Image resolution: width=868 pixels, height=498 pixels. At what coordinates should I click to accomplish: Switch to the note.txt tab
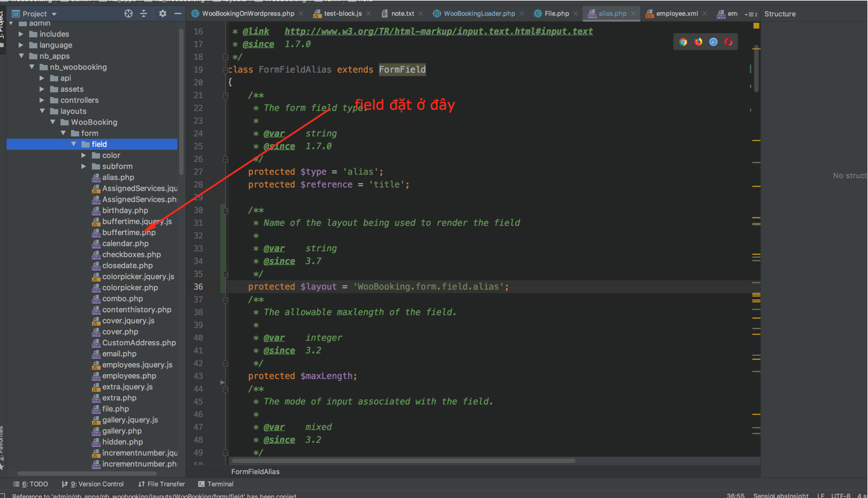(x=402, y=13)
